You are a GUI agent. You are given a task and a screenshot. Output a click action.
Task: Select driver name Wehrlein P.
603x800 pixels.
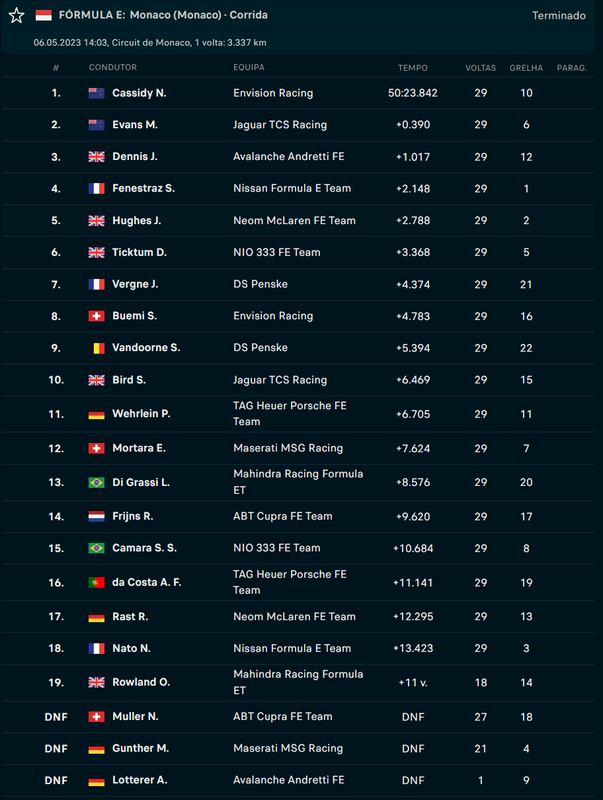(141, 414)
